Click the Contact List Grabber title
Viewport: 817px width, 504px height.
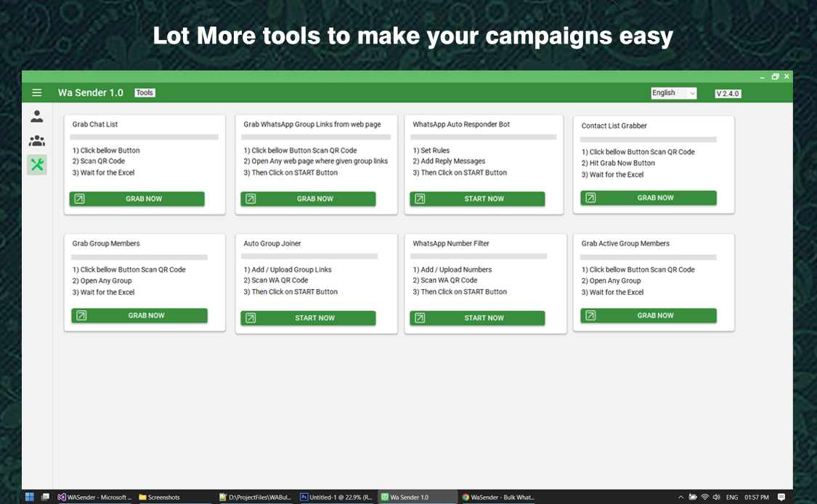coord(614,126)
